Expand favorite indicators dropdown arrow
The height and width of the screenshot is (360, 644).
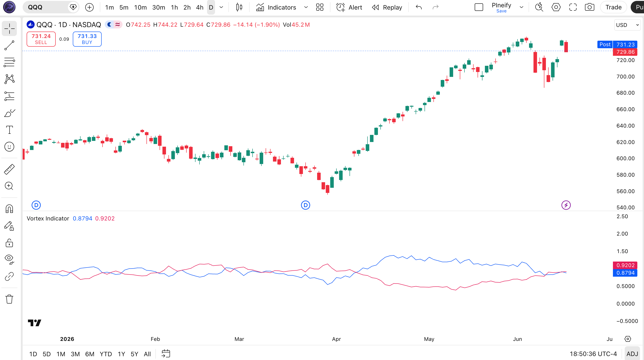(x=306, y=7)
